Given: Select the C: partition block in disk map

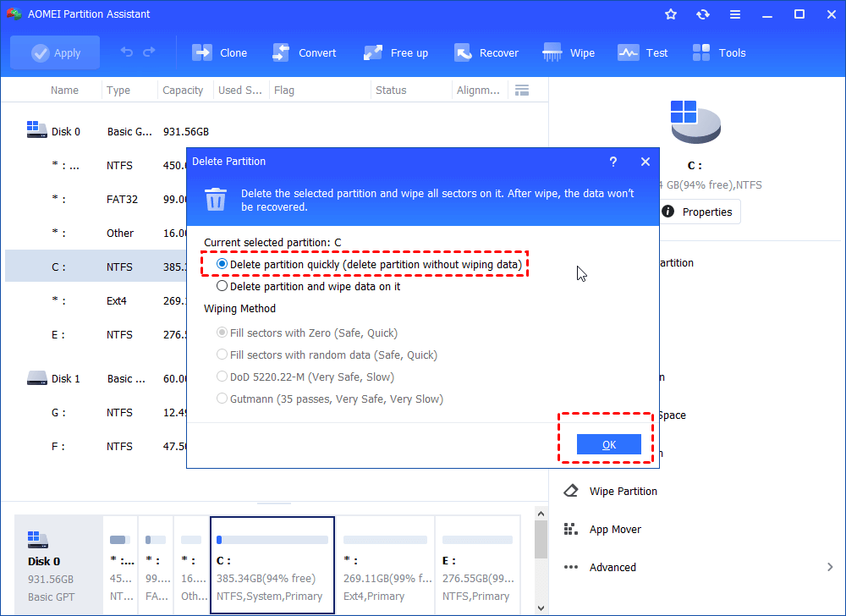Looking at the screenshot, I should pos(272,563).
